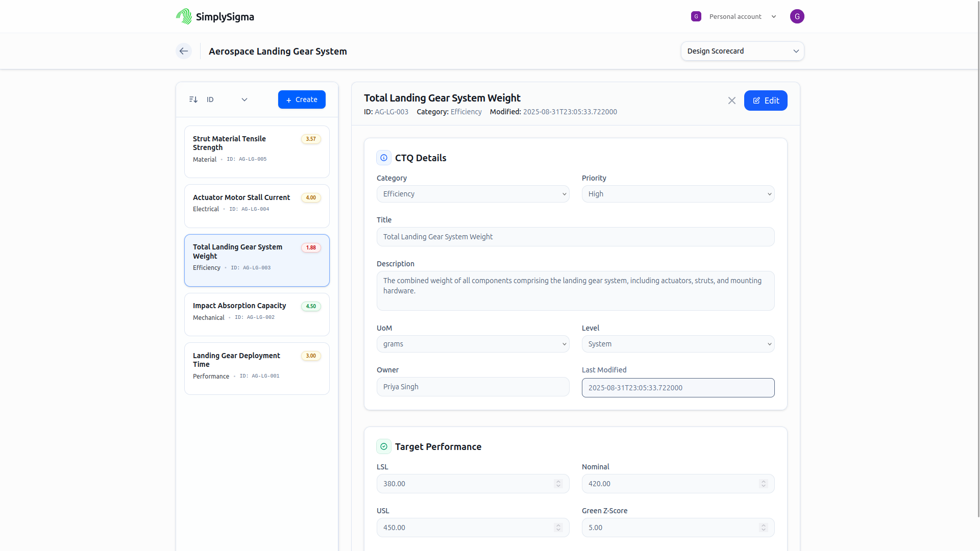Select the Impact Absorption Capacity list item

point(256,314)
